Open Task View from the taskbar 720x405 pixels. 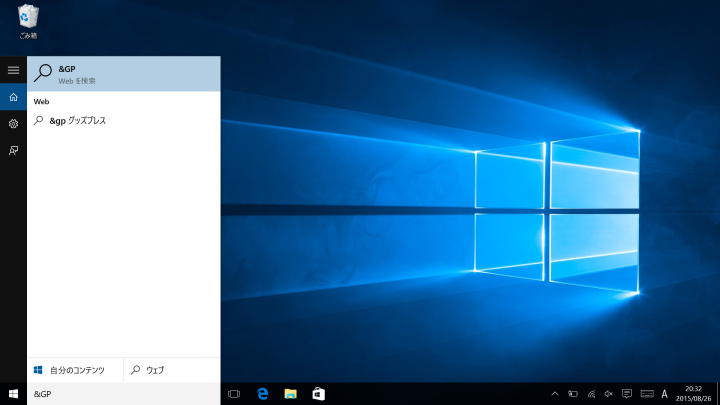point(234,394)
